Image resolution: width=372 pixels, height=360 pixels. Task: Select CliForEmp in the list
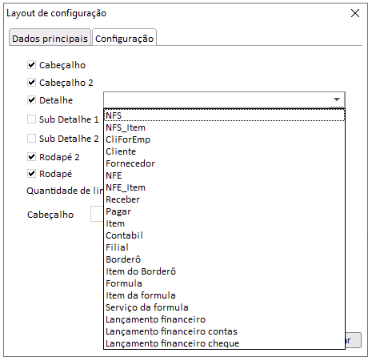(224, 140)
